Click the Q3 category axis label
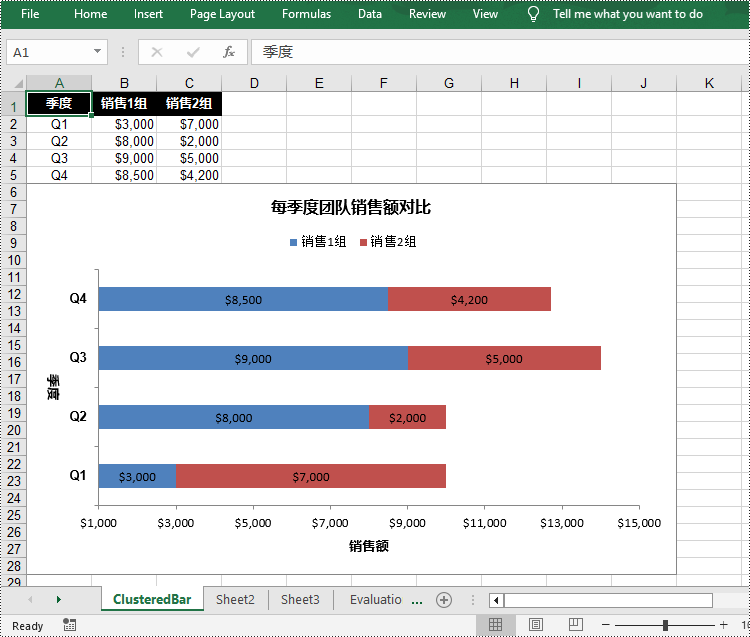The width and height of the screenshot is (750, 637). point(78,357)
